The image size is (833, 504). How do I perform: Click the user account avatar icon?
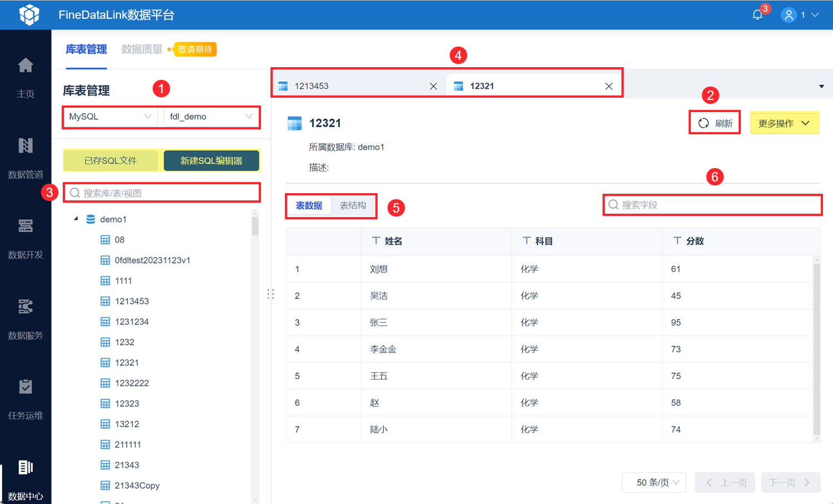(x=789, y=15)
